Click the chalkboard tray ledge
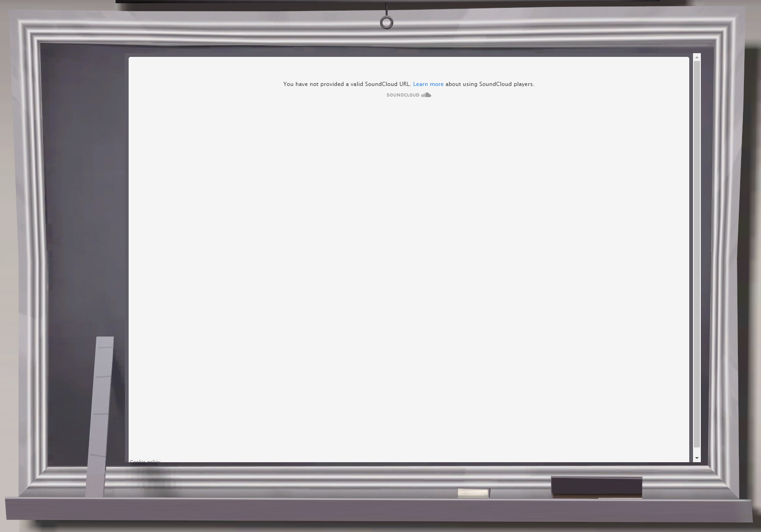 pyautogui.click(x=370, y=509)
